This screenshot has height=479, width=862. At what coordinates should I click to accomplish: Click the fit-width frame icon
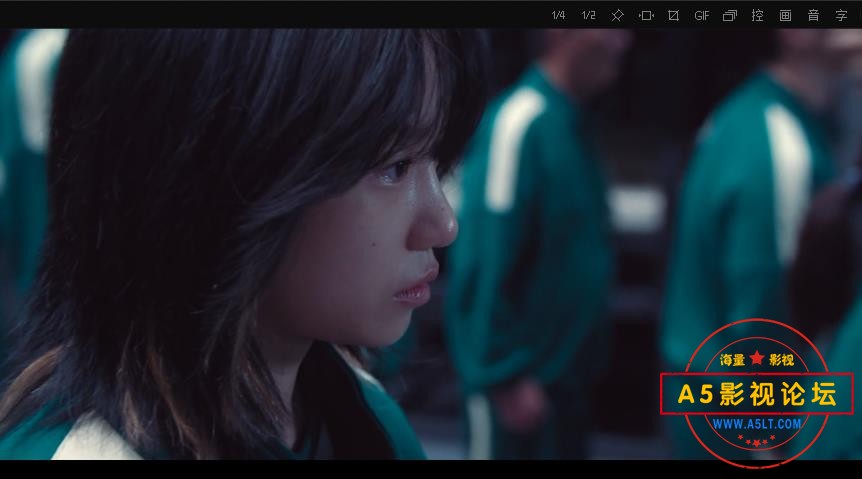(x=646, y=15)
